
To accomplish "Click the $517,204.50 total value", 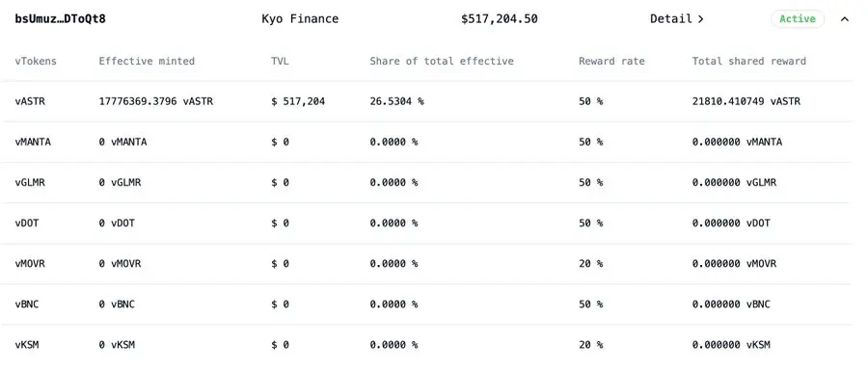I will point(500,19).
